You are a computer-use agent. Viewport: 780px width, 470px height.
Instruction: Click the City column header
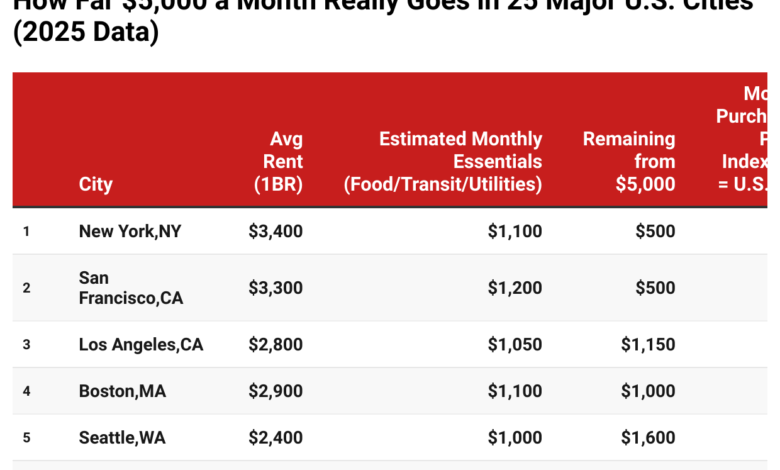click(95, 184)
